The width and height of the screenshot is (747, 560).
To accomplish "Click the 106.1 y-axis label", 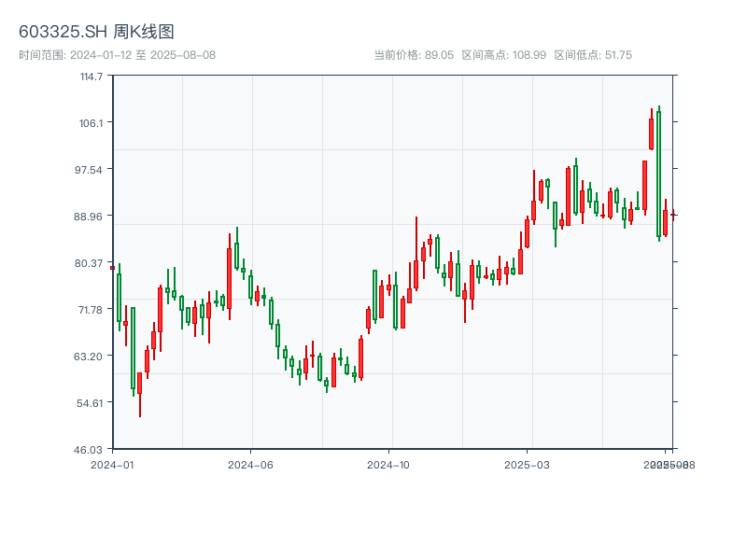I will [91, 123].
